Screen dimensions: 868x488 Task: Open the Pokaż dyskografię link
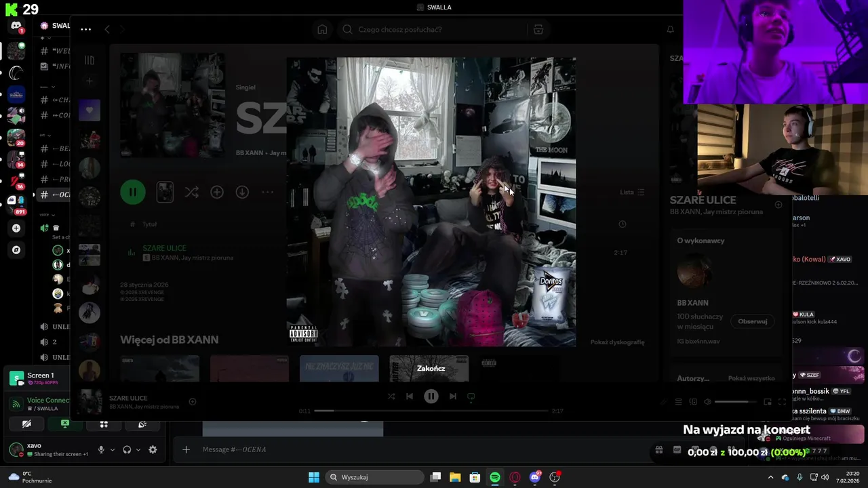[x=617, y=342]
